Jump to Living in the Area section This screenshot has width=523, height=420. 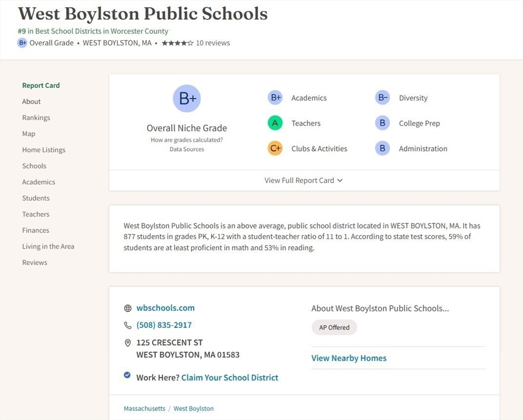pos(48,247)
